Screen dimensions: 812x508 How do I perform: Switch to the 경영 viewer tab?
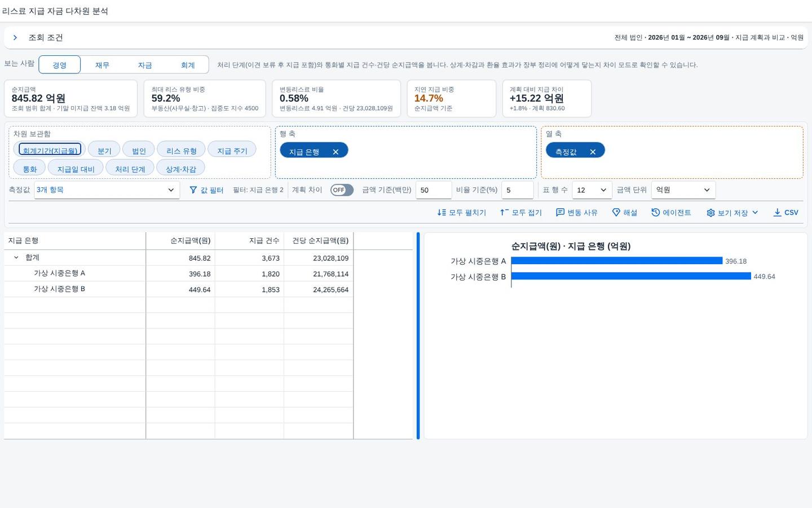tap(60, 65)
